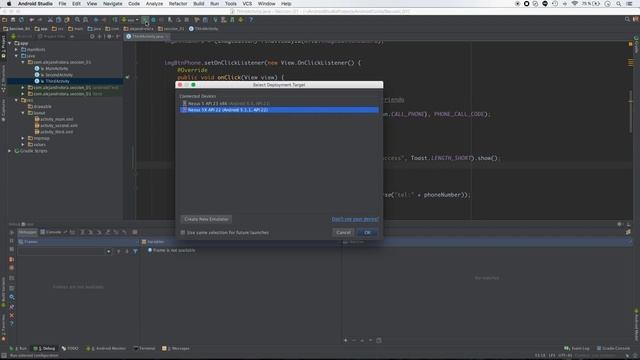Expand Gradle Scripts node
640x360 pixels.
click(x=10, y=151)
